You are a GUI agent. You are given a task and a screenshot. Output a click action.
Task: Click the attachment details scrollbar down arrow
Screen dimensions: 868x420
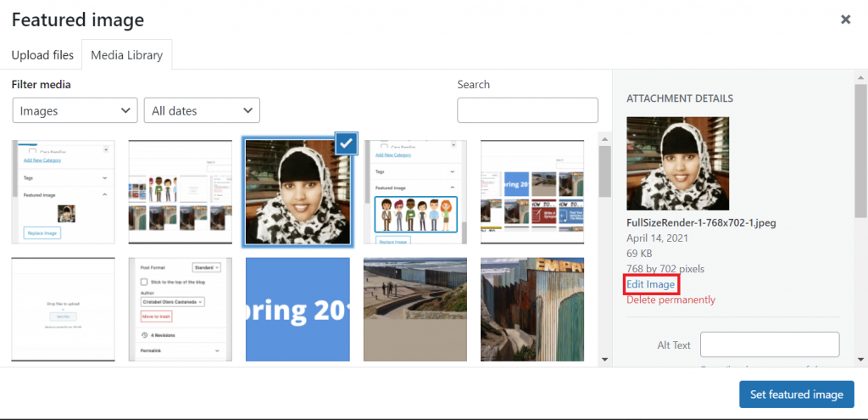(860, 360)
